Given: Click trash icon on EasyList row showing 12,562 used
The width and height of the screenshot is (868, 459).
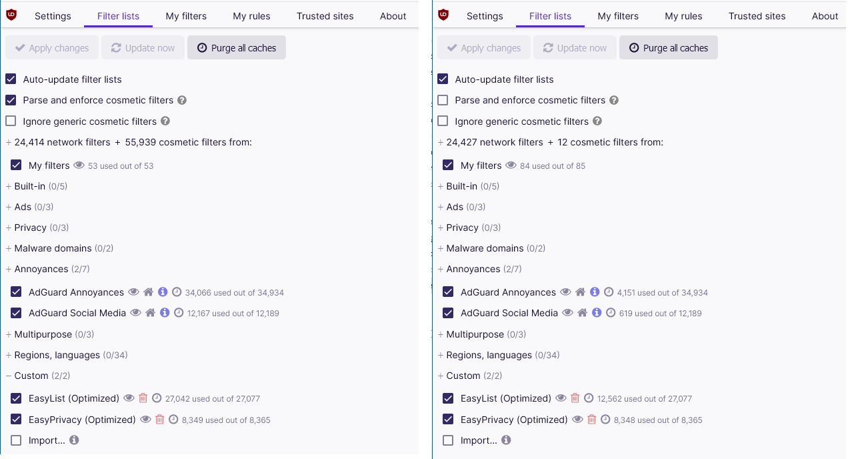Looking at the screenshot, I should click(x=575, y=398).
